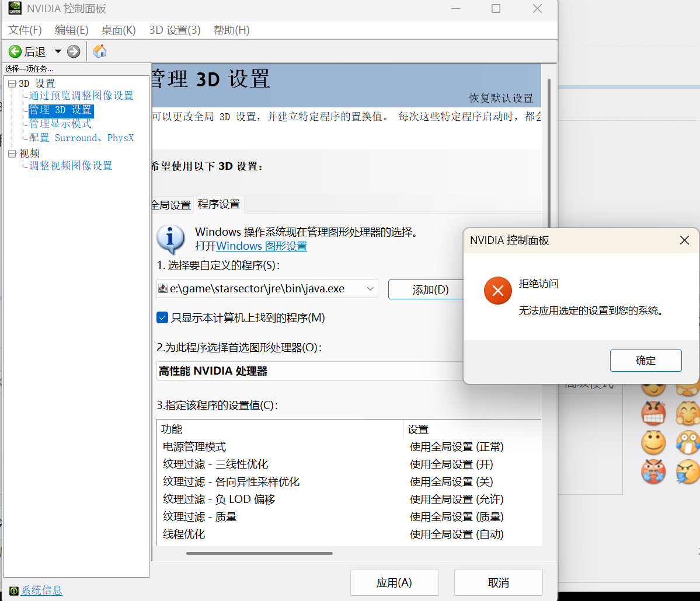Switch to the 程序设置 tab
The image size is (700, 601).
pos(219,204)
